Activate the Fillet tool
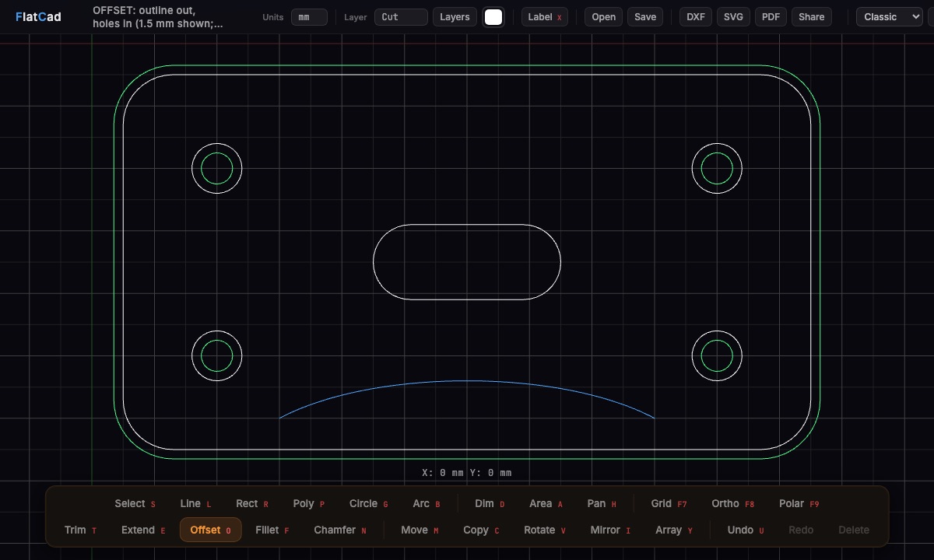The height and width of the screenshot is (560, 934). coord(272,530)
